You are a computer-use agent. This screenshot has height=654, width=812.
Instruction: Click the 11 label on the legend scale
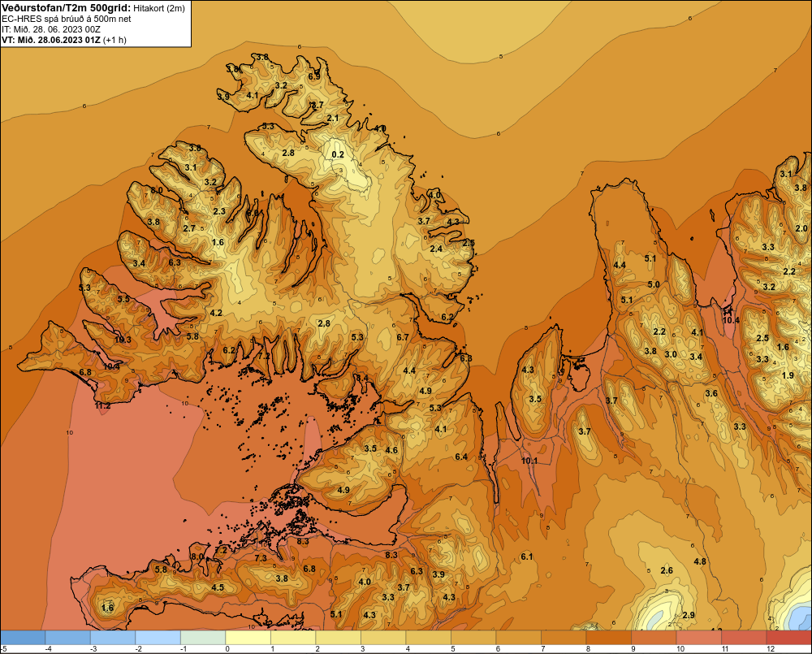click(725, 649)
